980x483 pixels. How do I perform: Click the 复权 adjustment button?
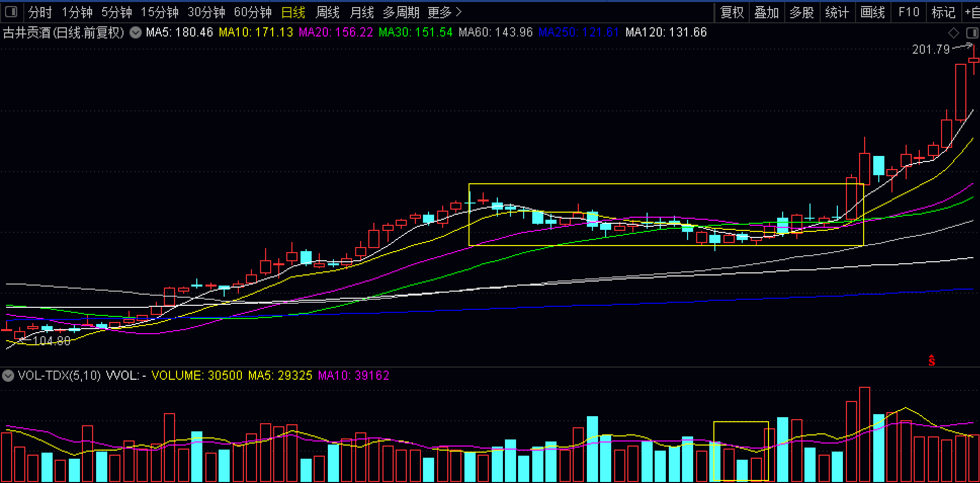tap(732, 12)
